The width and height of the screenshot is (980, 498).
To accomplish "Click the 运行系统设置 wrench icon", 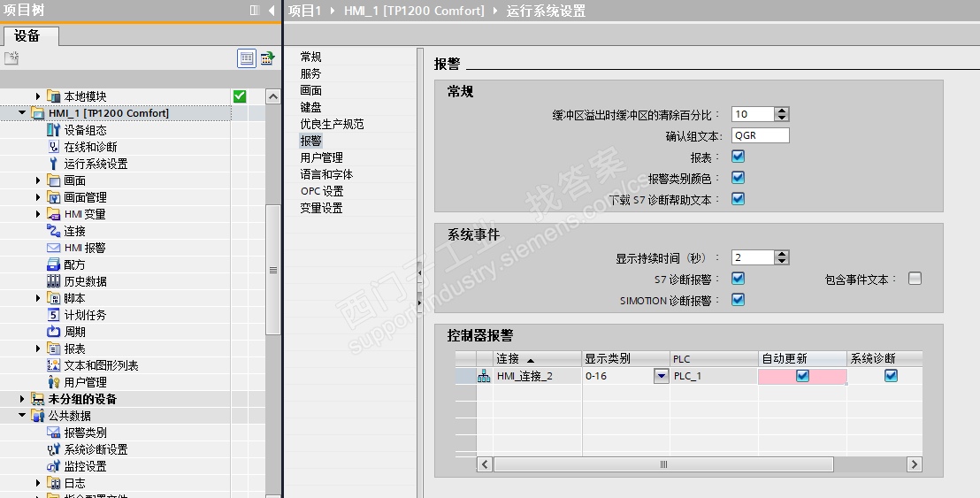I will (x=54, y=164).
